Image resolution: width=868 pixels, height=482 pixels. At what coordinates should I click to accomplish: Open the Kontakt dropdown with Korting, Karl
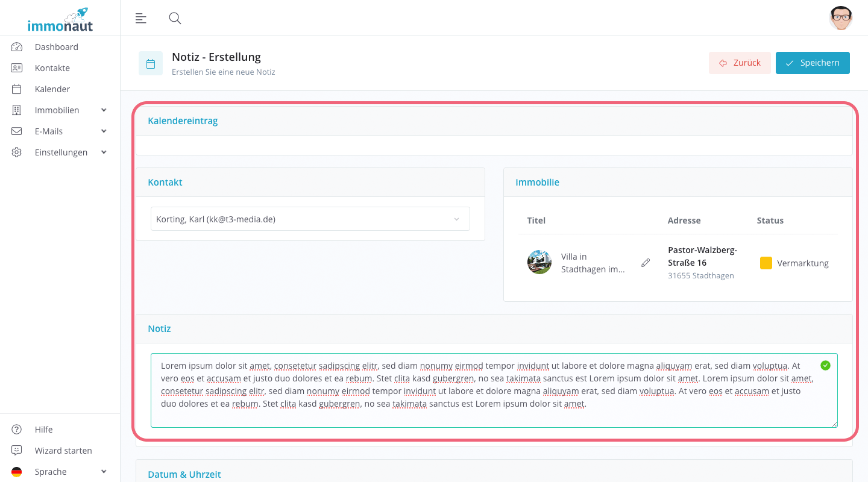310,219
